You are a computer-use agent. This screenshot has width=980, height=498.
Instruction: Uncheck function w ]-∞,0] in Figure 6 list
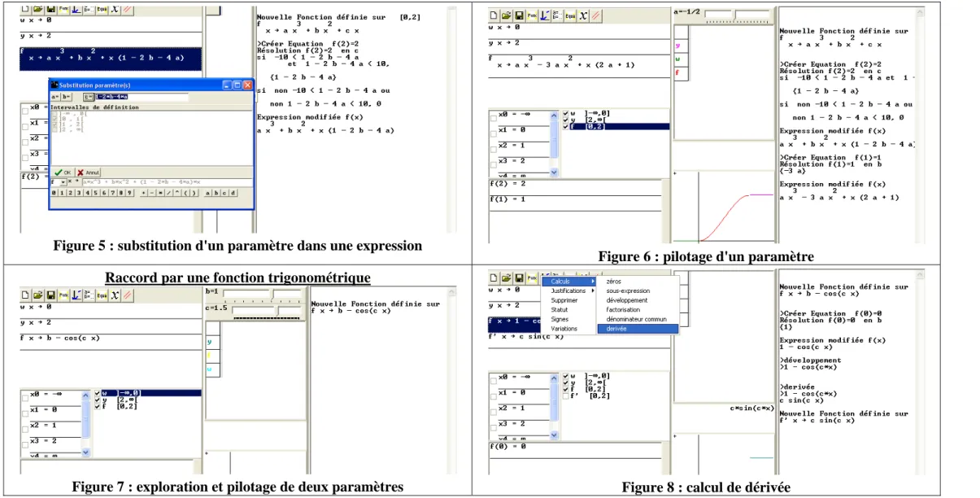pyautogui.click(x=565, y=113)
